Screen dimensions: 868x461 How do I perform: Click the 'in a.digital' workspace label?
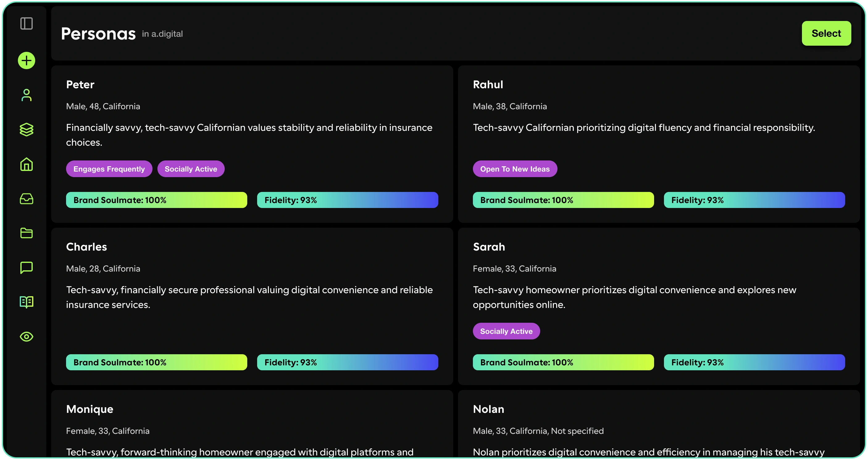[162, 34]
